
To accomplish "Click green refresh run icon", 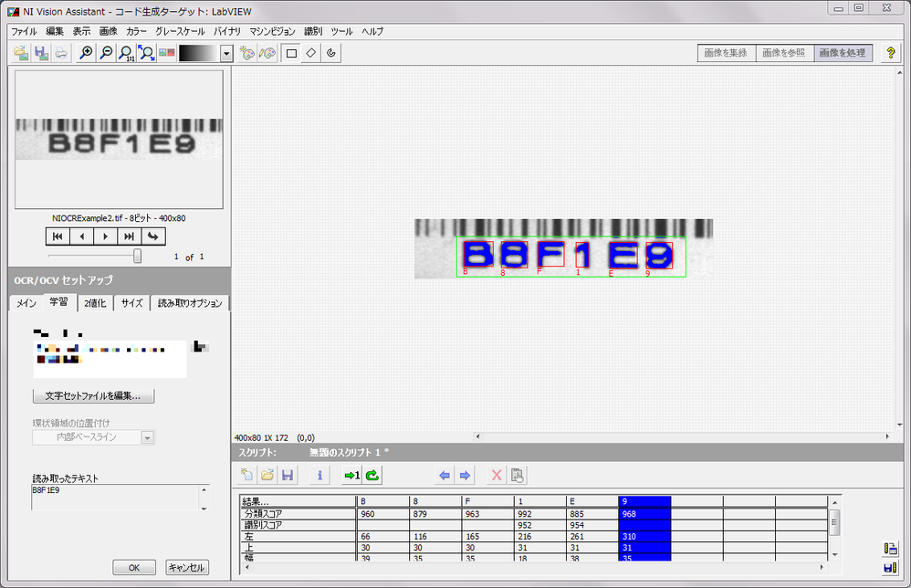I will point(372,476).
